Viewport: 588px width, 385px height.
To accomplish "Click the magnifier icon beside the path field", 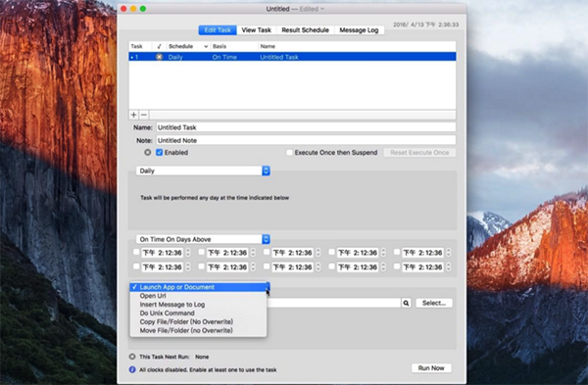I will tap(406, 303).
